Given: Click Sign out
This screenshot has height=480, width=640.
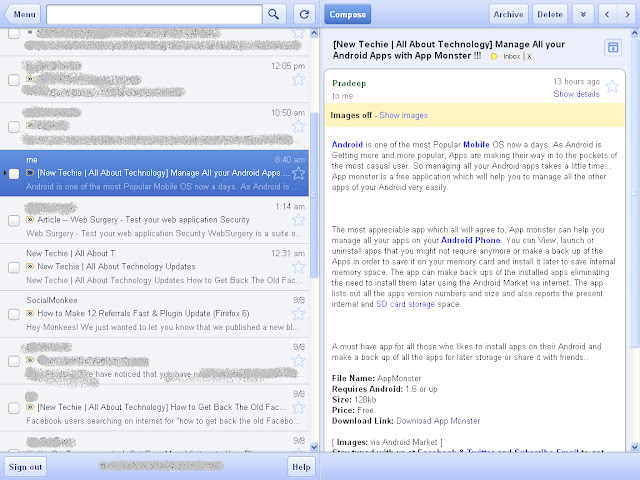Looking at the screenshot, I should 25,467.
